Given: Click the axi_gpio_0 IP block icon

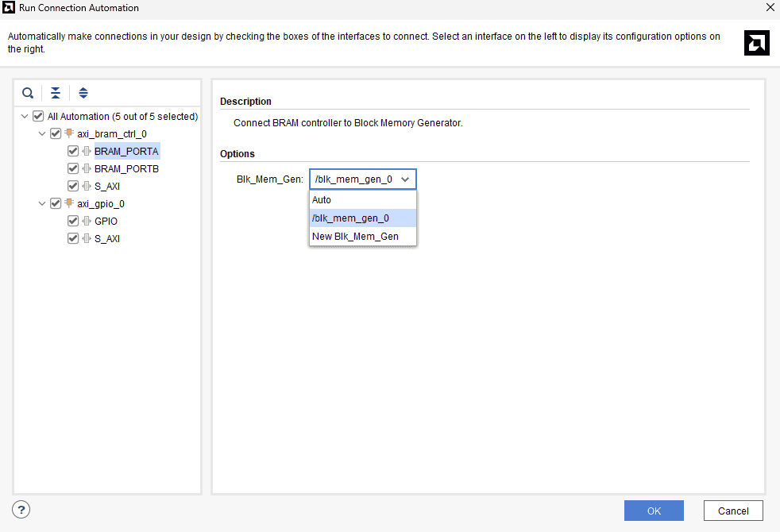Looking at the screenshot, I should coord(69,204).
